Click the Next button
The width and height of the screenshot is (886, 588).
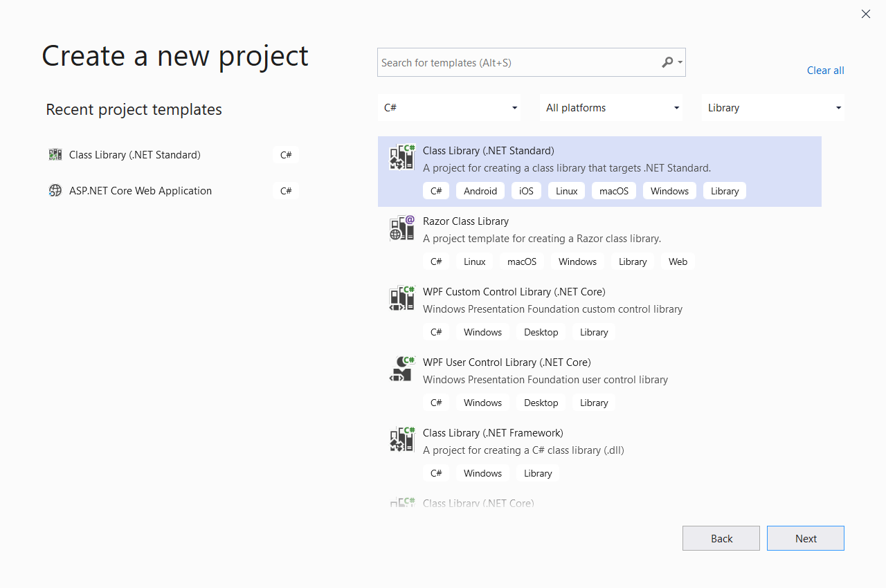coord(805,538)
